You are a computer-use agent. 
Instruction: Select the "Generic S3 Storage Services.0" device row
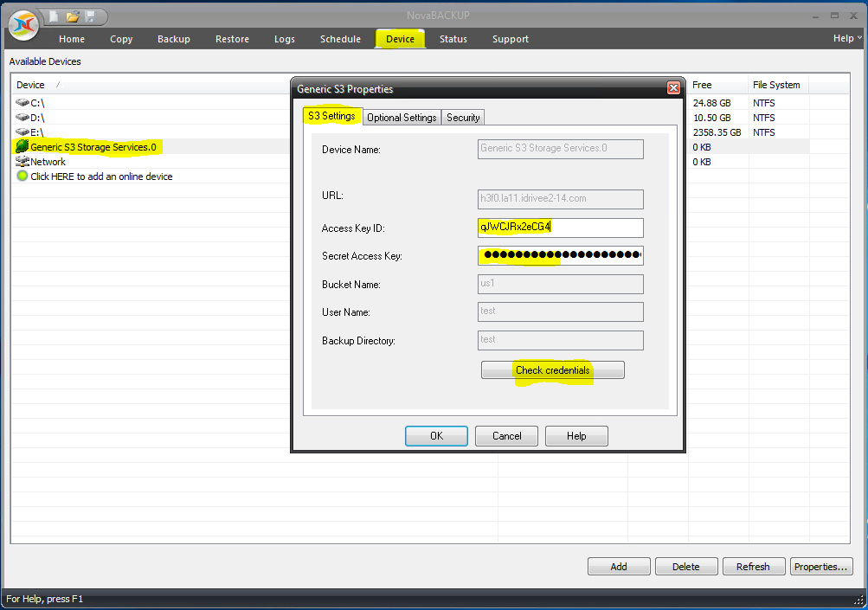pos(93,147)
